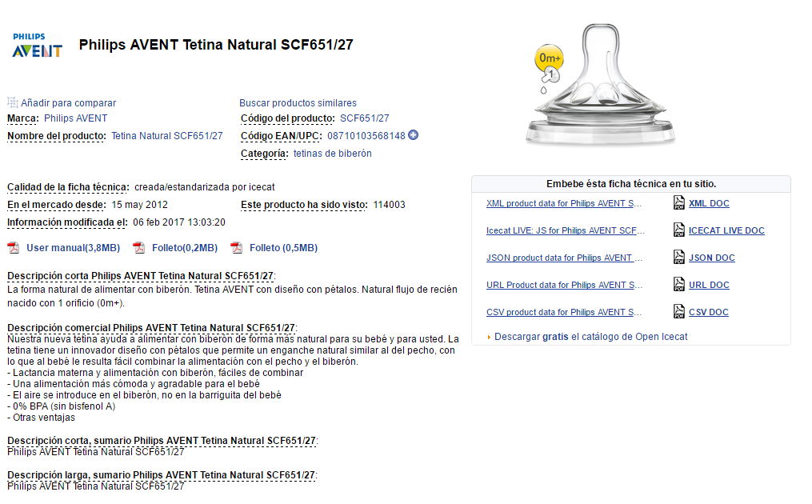Click the Philips AVENT brand logo

(37, 46)
